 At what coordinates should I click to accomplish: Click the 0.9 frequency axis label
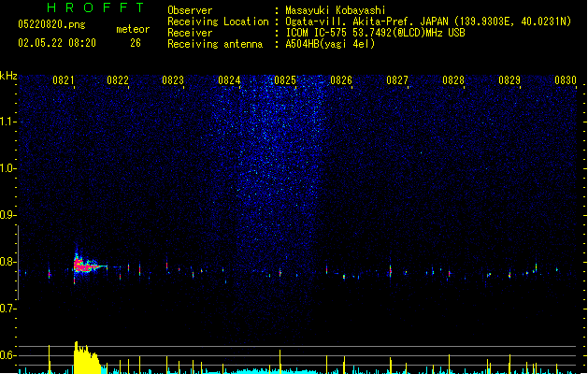pos(8,215)
